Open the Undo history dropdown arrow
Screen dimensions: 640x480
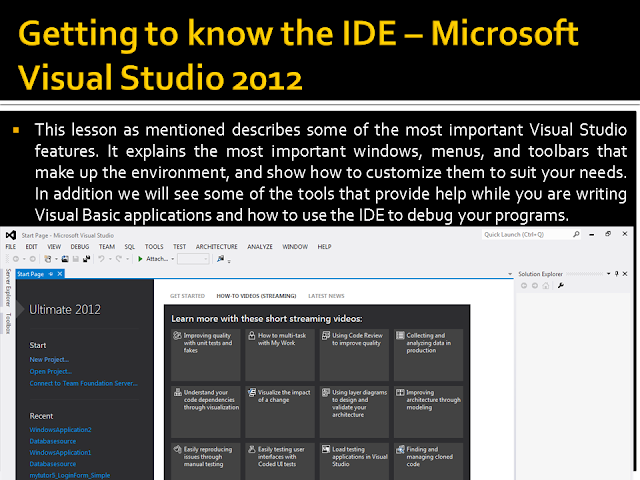[x=110, y=259]
